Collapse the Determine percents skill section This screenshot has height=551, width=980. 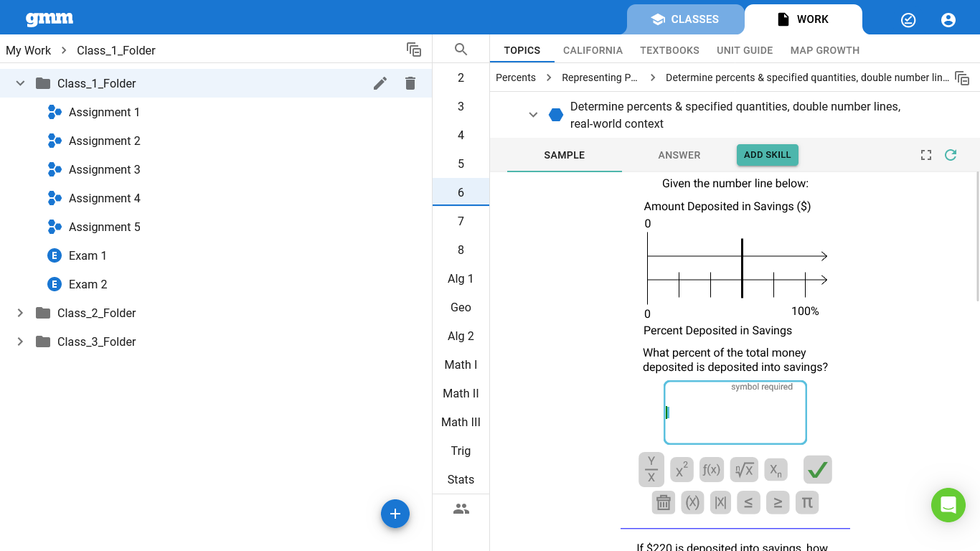pos(533,115)
